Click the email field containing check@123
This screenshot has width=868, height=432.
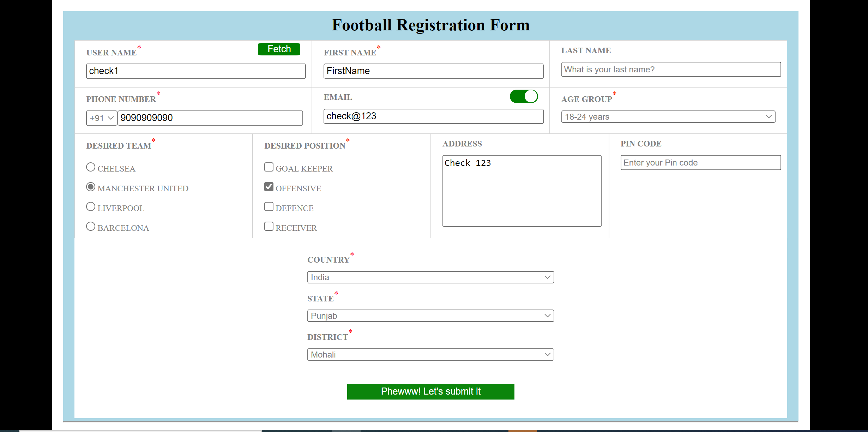(x=433, y=116)
